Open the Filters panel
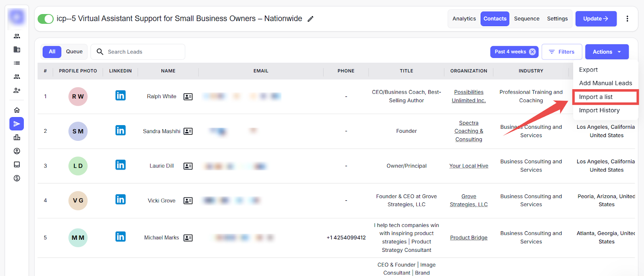644x276 pixels. (x=561, y=52)
